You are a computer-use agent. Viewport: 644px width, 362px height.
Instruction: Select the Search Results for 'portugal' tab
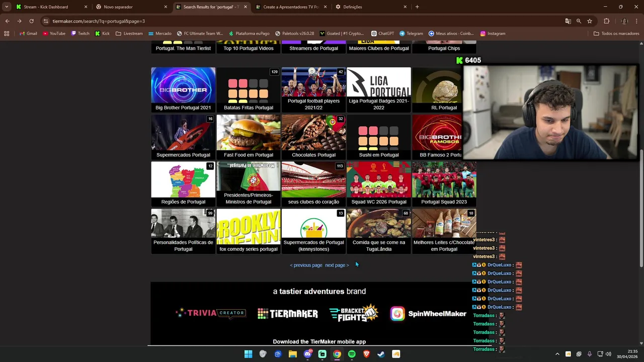[211, 7]
